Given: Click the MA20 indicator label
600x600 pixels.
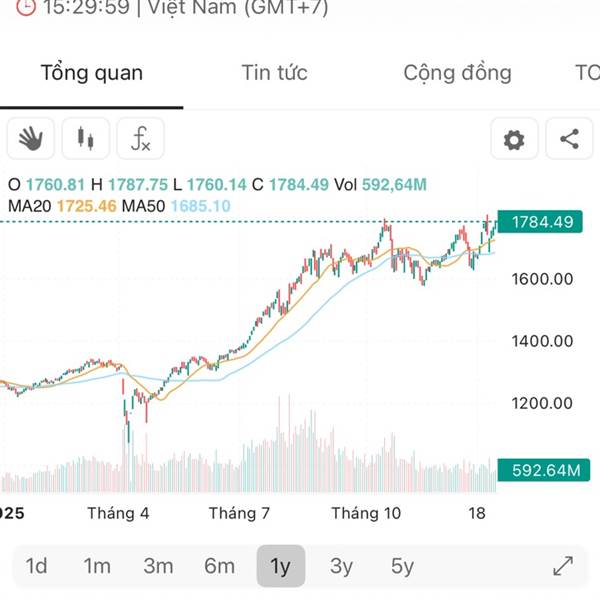Looking at the screenshot, I should tap(30, 206).
